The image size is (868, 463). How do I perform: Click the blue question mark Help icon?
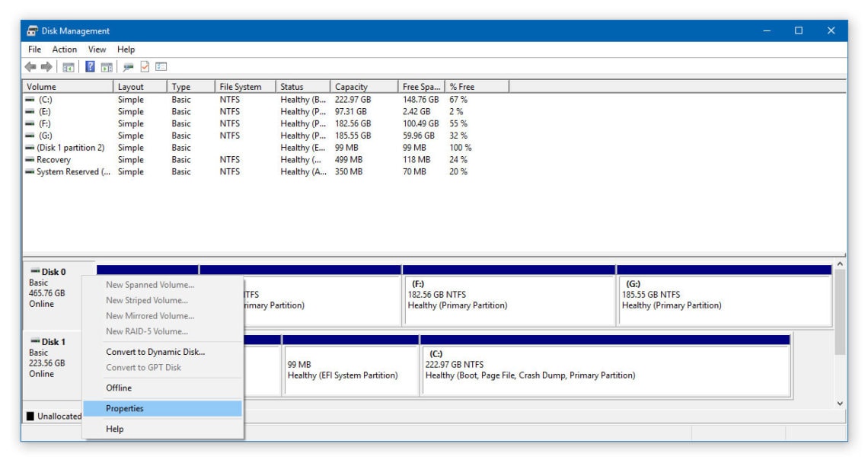[x=90, y=67]
